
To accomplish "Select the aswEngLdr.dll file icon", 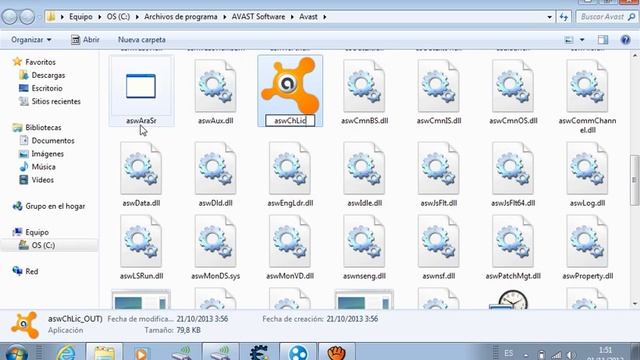I will click(290, 168).
